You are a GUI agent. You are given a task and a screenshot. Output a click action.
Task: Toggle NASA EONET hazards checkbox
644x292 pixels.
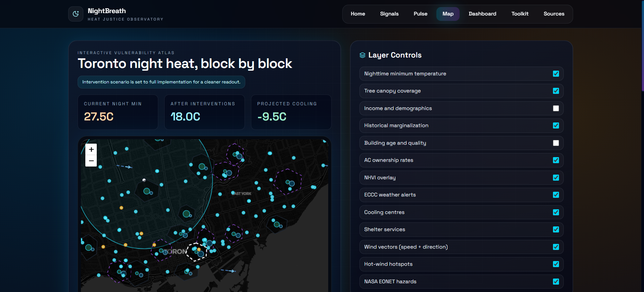tap(556, 282)
